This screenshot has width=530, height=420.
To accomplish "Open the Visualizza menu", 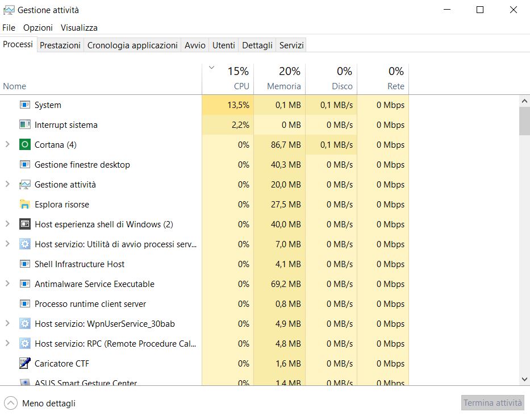I will tap(79, 28).
